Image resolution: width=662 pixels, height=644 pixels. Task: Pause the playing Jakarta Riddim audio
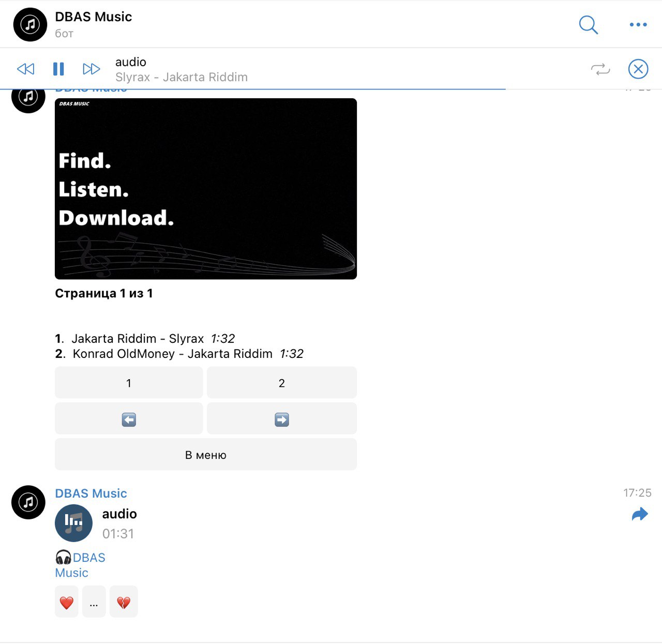click(x=58, y=69)
